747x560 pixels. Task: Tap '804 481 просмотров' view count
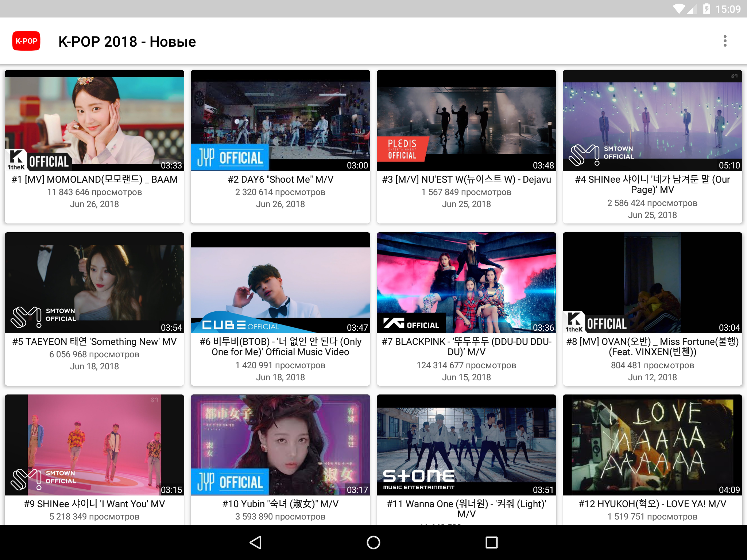pos(653,365)
